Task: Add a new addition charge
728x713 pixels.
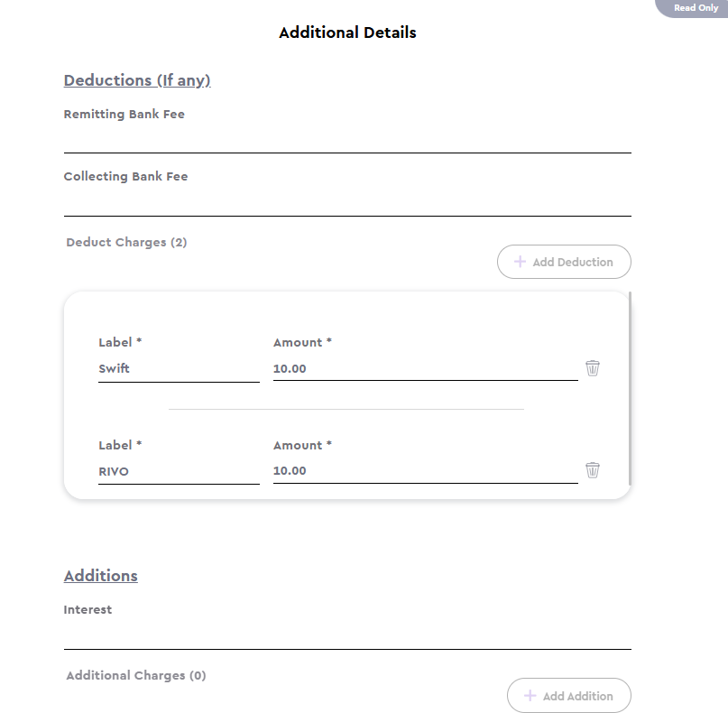Action: point(568,695)
